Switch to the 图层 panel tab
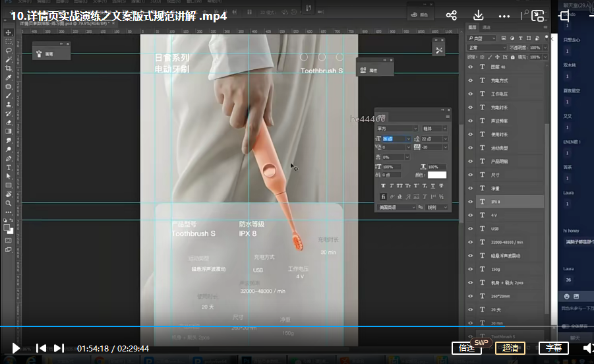This screenshot has width=594, height=364. tap(472, 27)
